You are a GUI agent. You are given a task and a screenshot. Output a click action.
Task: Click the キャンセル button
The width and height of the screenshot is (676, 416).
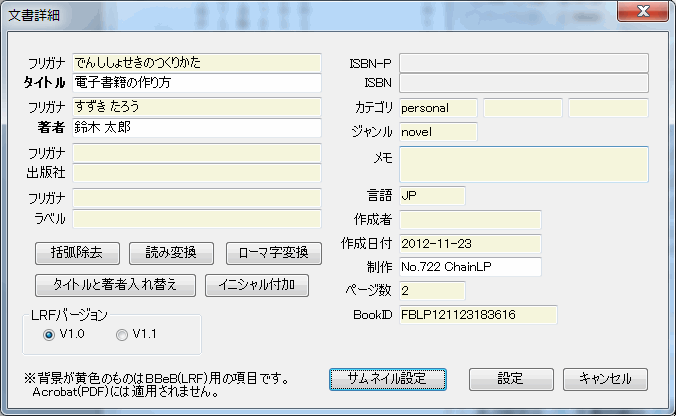(605, 379)
